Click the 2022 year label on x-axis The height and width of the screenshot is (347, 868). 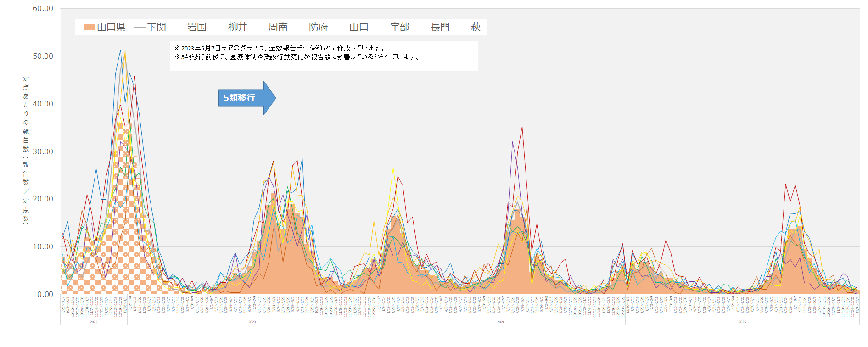[94, 322]
